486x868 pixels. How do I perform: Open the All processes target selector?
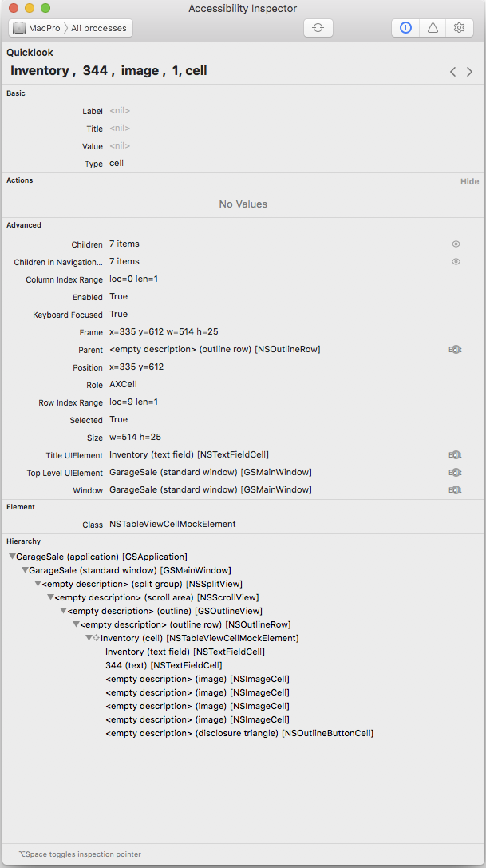[x=99, y=28]
